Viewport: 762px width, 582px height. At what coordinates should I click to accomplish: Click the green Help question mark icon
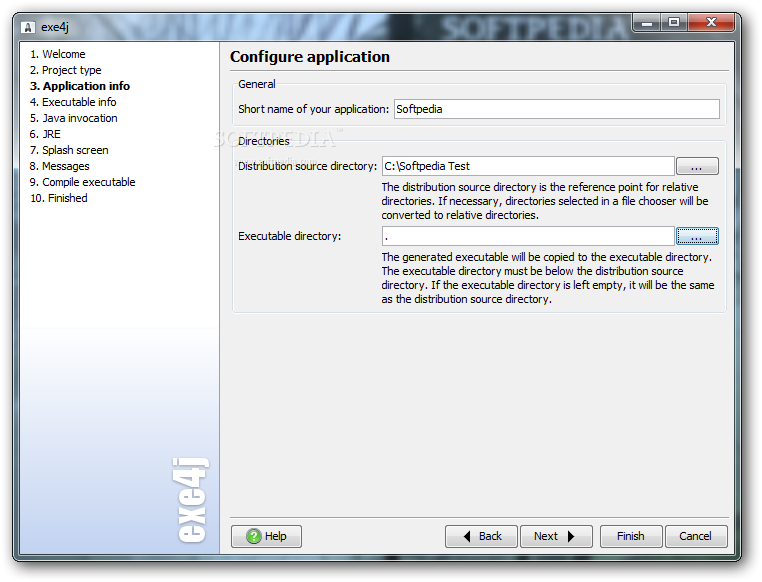coord(253,536)
